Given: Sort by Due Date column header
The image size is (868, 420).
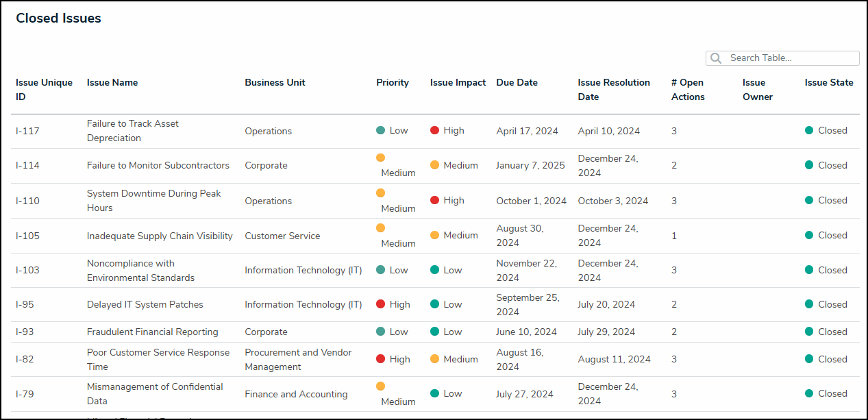Looking at the screenshot, I should pos(517,83).
